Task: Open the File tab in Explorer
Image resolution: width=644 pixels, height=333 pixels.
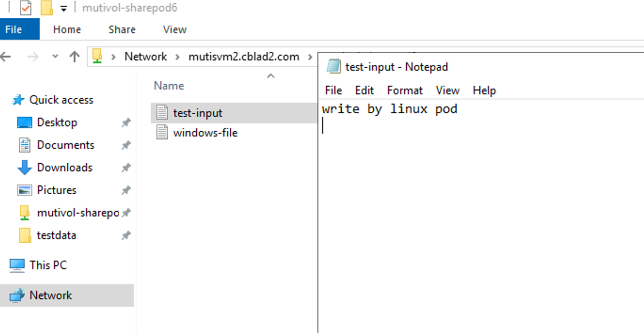Action: point(14,29)
